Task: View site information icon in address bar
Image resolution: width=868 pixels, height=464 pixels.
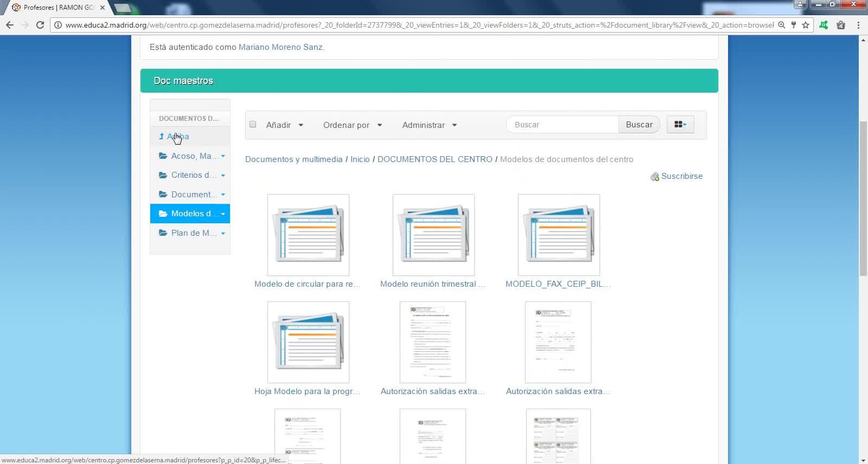Action: [58, 25]
